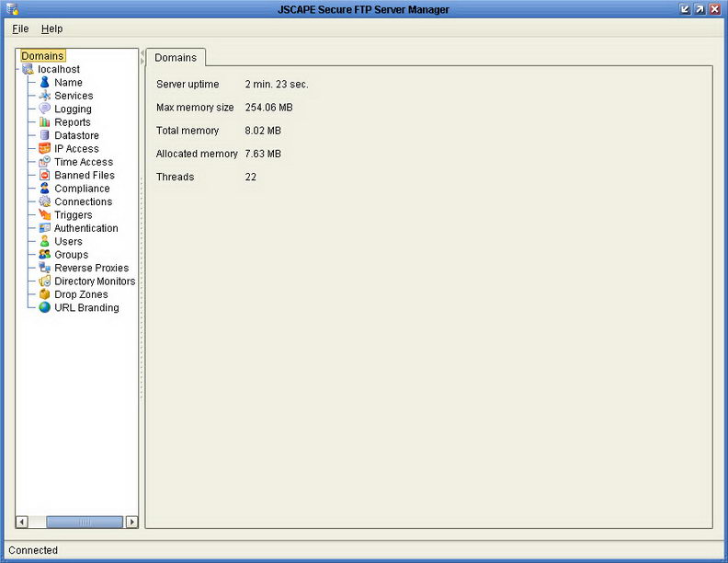Select the Reports chart icon
The height and width of the screenshot is (563, 728).
(x=44, y=122)
